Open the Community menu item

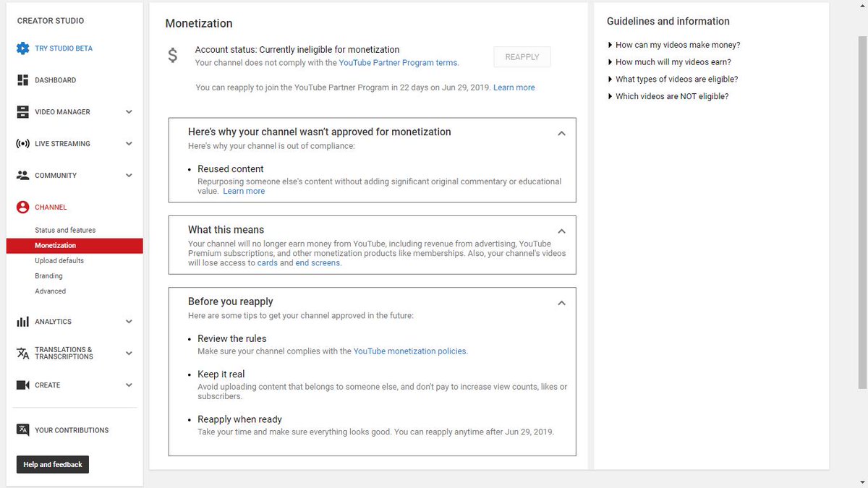coord(56,176)
